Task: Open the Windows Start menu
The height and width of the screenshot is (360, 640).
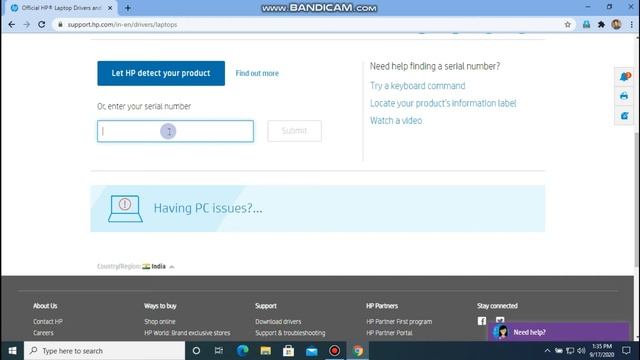Action: [12, 351]
